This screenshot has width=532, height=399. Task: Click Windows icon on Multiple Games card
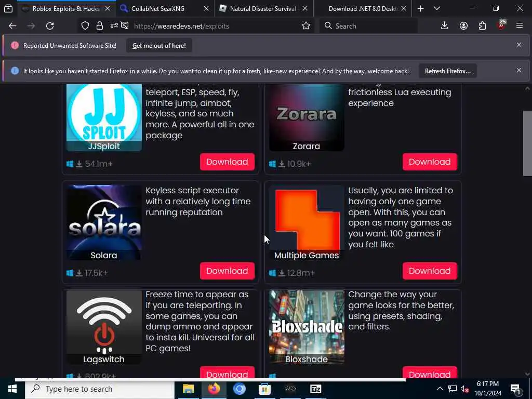coord(272,273)
